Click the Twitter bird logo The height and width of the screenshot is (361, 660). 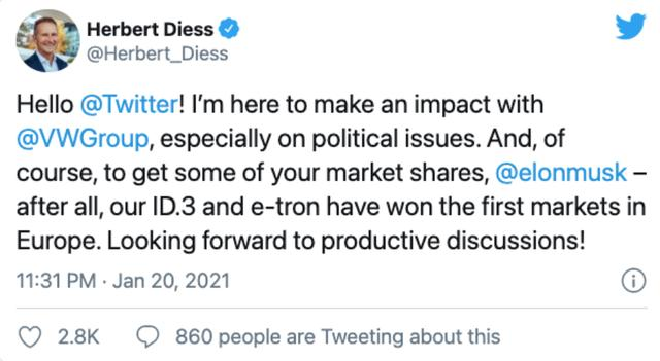click(x=631, y=26)
